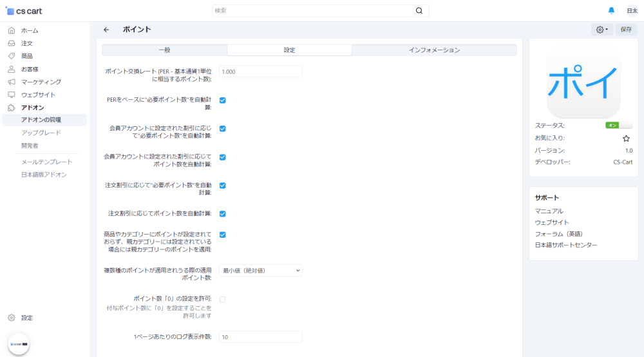Open 設定 at bottom of sidebar
Viewport: 644px width, 357px height.
(x=26, y=318)
